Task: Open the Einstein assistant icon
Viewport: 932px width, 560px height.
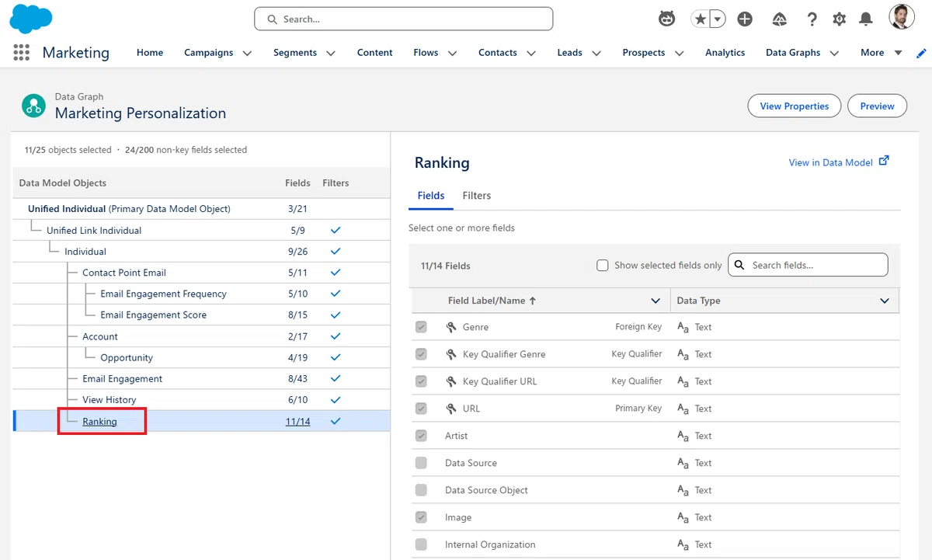Action: [667, 19]
